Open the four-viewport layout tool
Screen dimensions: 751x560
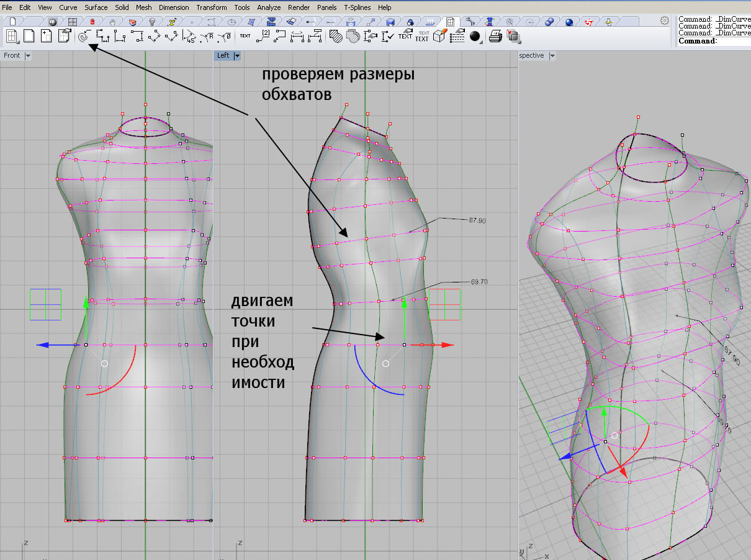coord(12,36)
